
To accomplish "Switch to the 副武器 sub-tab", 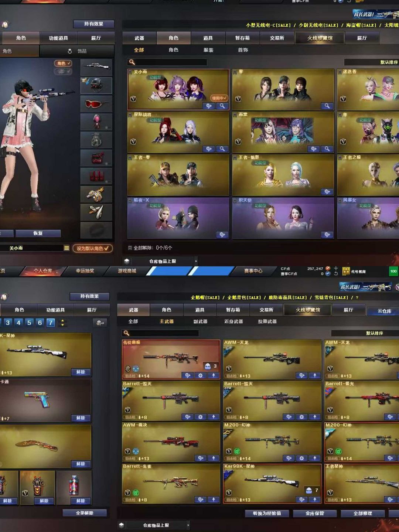I will [x=200, y=321].
